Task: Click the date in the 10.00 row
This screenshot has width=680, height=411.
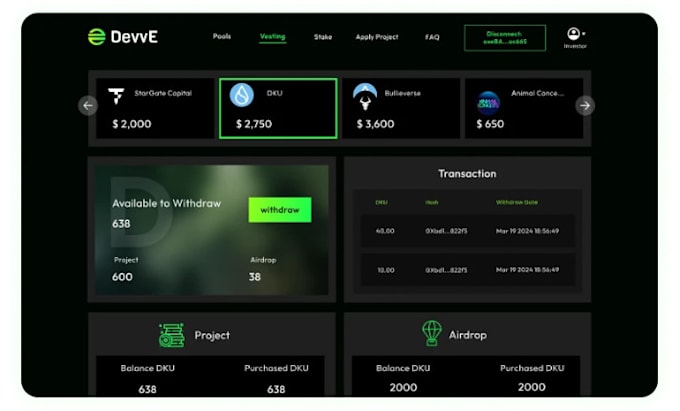Action: click(527, 270)
